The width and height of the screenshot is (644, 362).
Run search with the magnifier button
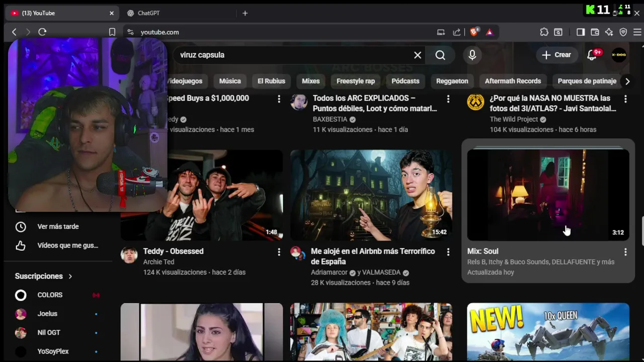(440, 55)
